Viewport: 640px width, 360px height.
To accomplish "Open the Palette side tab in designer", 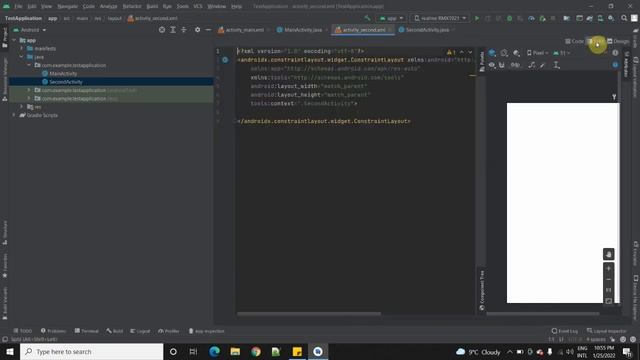I will (482, 61).
